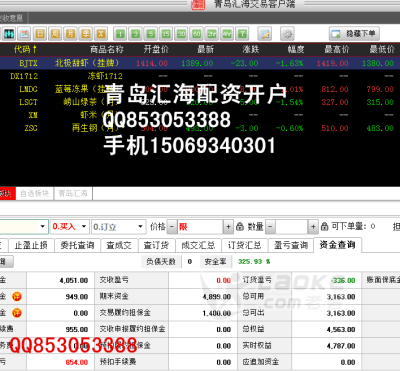
Task: Decrease price with the minus button
Action: click(172, 227)
